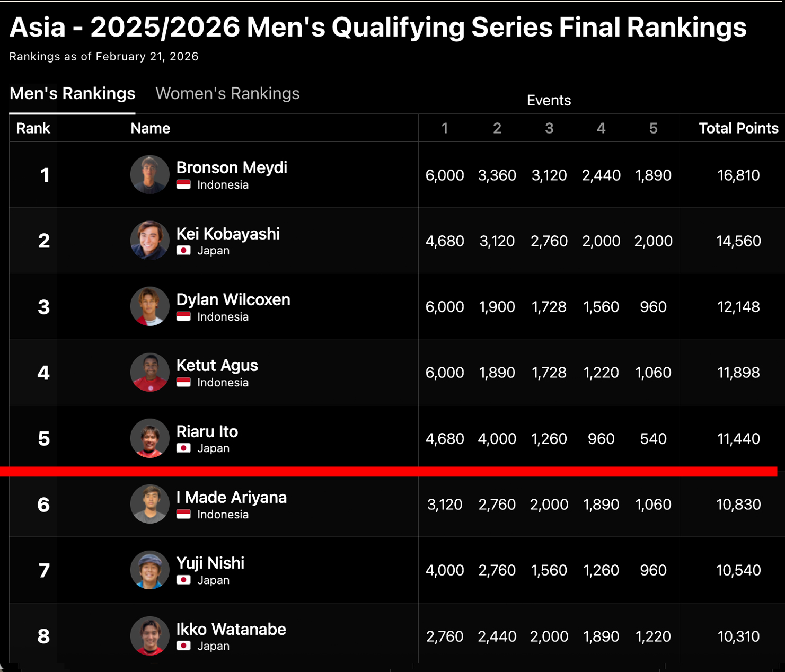Click the Japan flag under Yuji Nishi

(x=183, y=580)
